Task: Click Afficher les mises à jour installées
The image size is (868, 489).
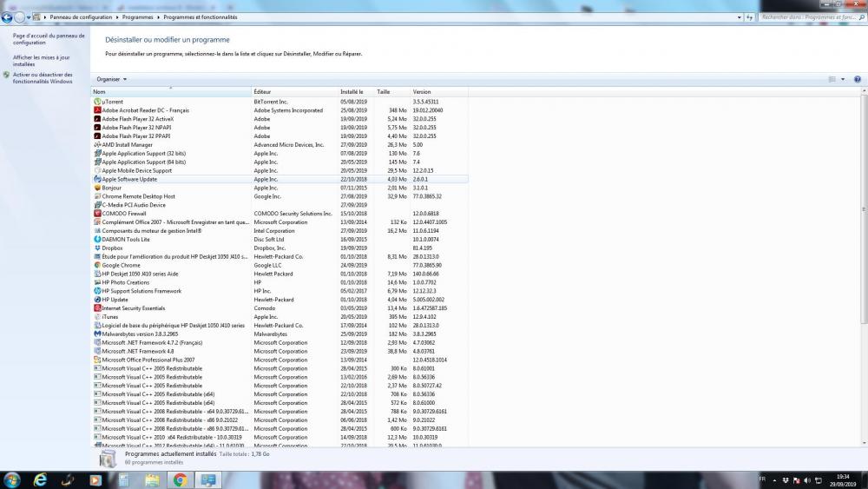Action: (x=42, y=61)
